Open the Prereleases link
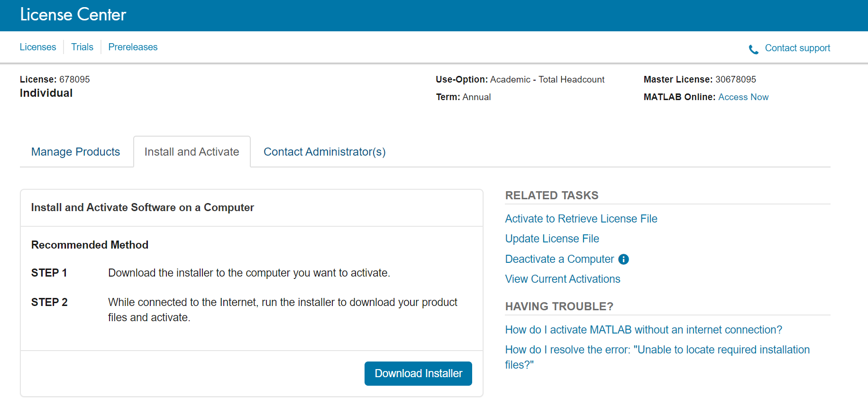 [133, 47]
